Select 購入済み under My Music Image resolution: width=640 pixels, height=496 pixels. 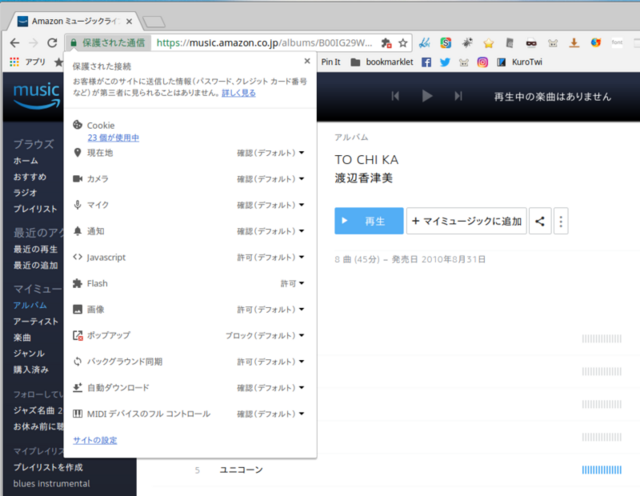(x=31, y=370)
